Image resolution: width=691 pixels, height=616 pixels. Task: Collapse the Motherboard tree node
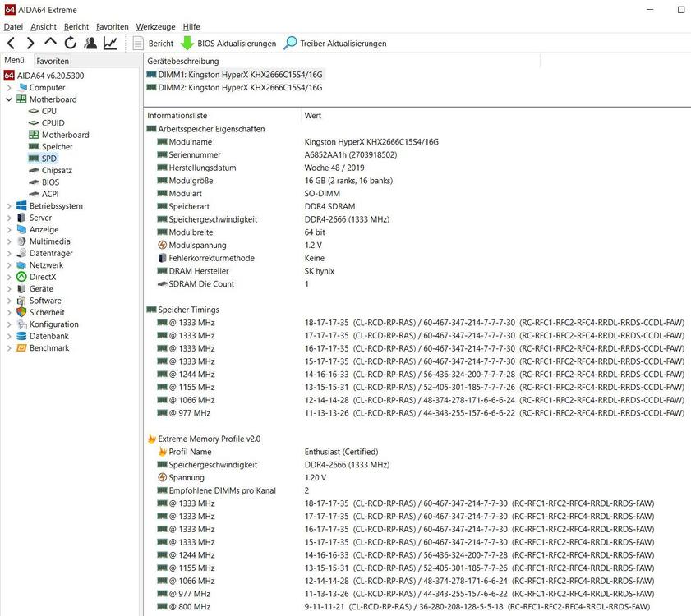9,99
